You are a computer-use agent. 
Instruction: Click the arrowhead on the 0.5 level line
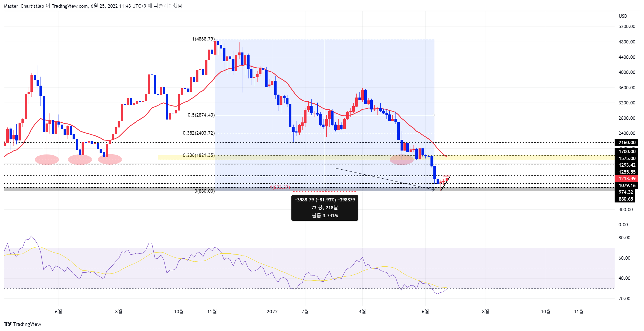click(x=433, y=115)
